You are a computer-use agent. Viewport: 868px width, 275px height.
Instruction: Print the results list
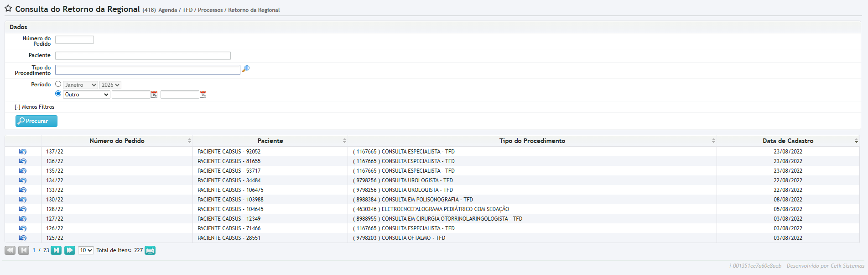tap(150, 250)
